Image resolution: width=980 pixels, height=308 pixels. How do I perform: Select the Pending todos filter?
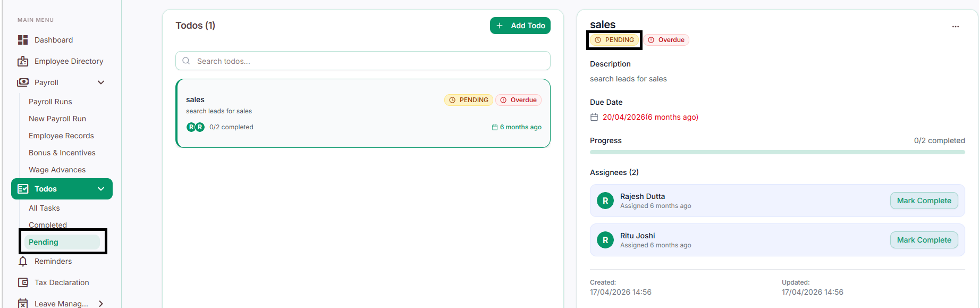click(x=62, y=242)
